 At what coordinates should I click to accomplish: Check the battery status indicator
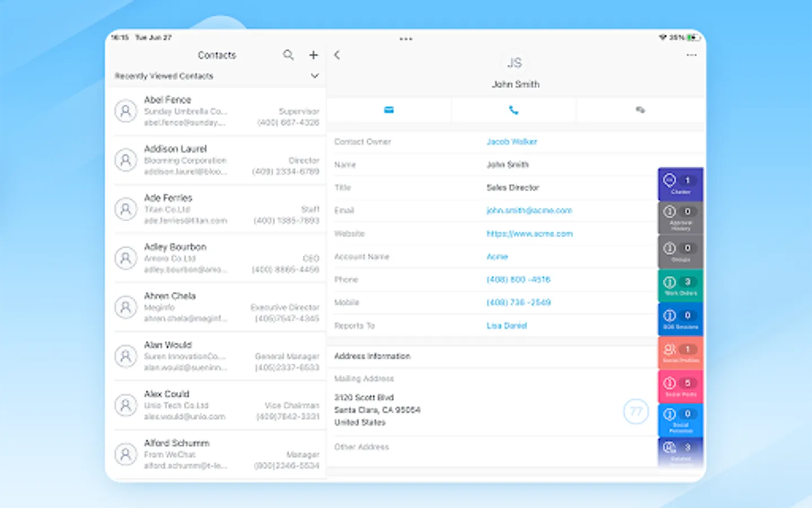point(694,37)
